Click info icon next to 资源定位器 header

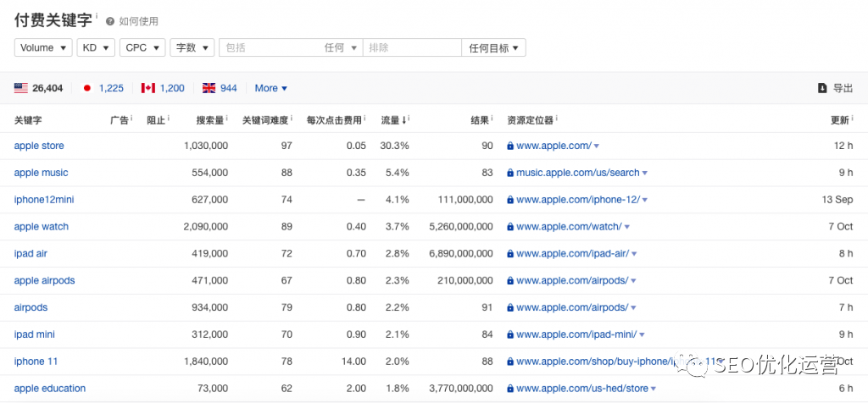coord(556,118)
